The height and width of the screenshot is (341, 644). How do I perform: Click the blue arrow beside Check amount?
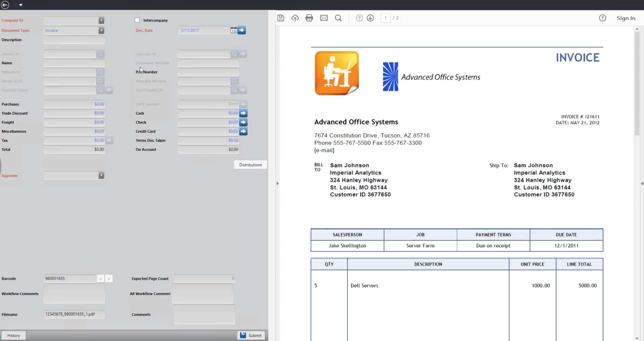[243, 122]
